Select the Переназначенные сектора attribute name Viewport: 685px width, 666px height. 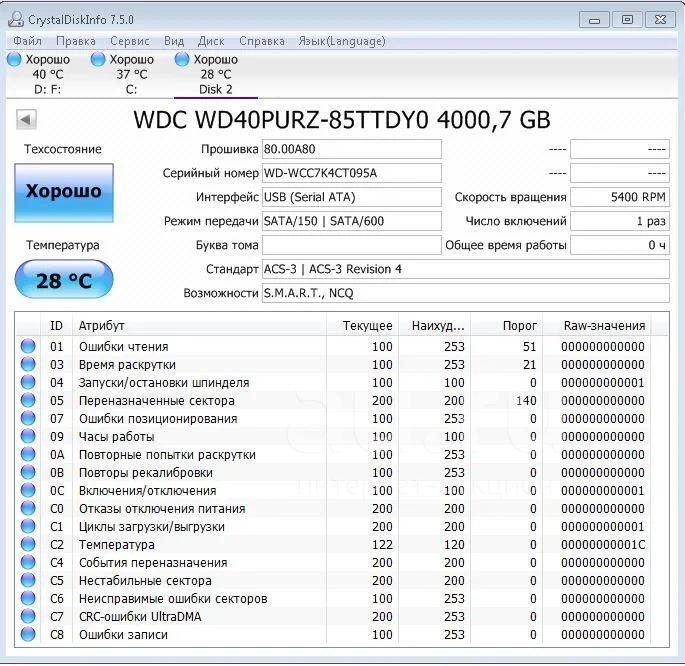point(157,401)
